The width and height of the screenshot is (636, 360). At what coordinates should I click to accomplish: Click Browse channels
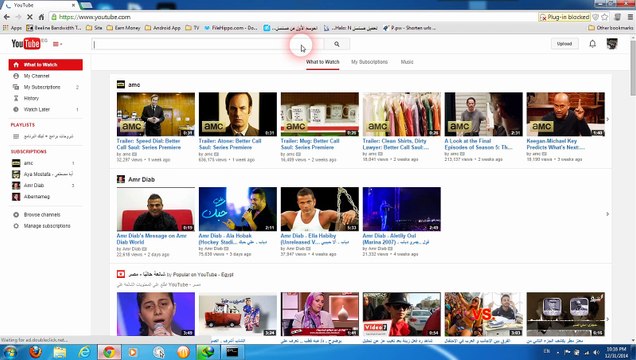click(42, 215)
